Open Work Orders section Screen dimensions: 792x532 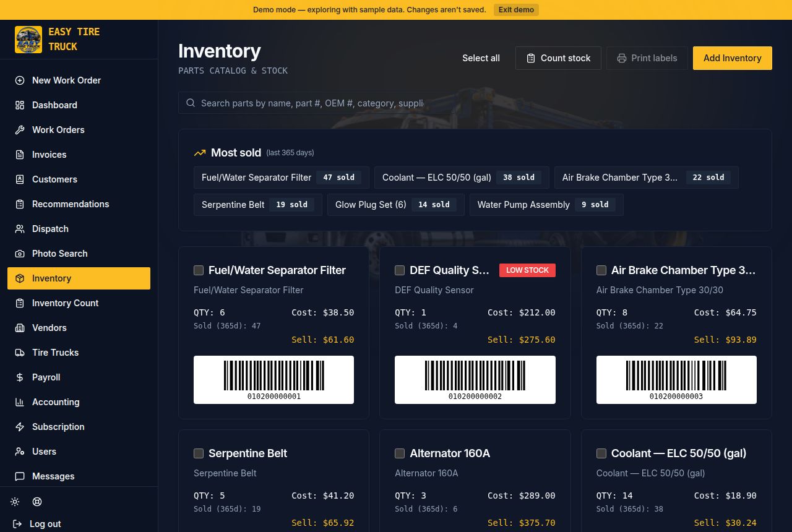79,130
